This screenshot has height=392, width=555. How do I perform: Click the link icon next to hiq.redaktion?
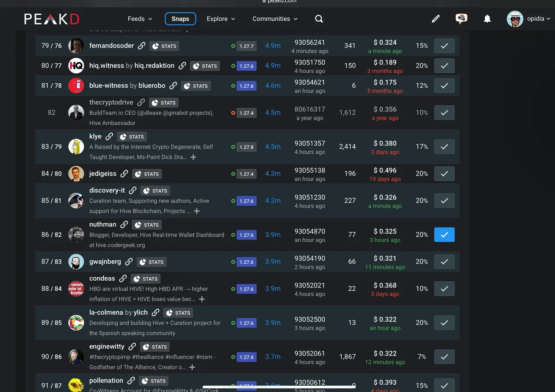coord(183,65)
